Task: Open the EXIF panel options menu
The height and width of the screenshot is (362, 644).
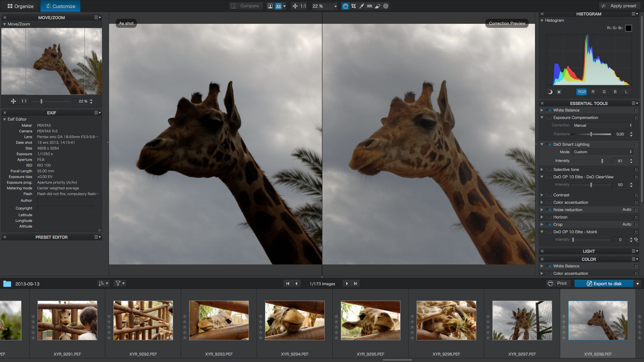Action: pyautogui.click(x=98, y=113)
